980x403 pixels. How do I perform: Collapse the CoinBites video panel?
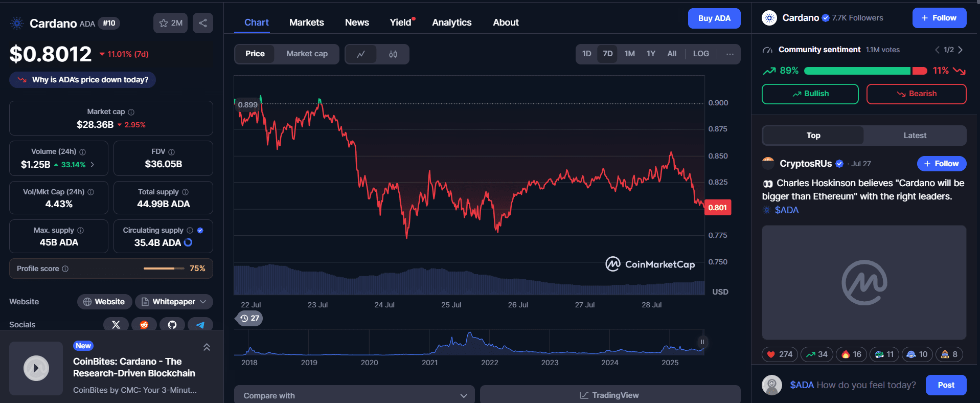pyautogui.click(x=207, y=347)
